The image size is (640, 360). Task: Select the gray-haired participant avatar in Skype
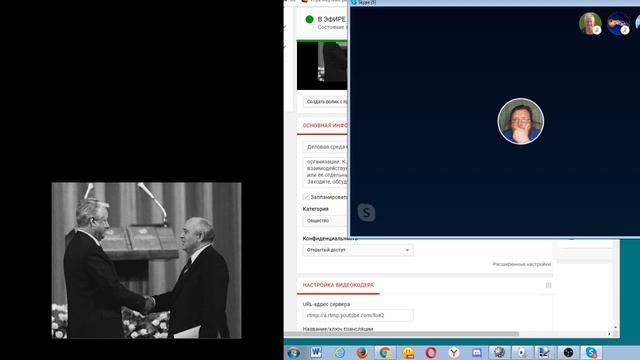[590, 23]
